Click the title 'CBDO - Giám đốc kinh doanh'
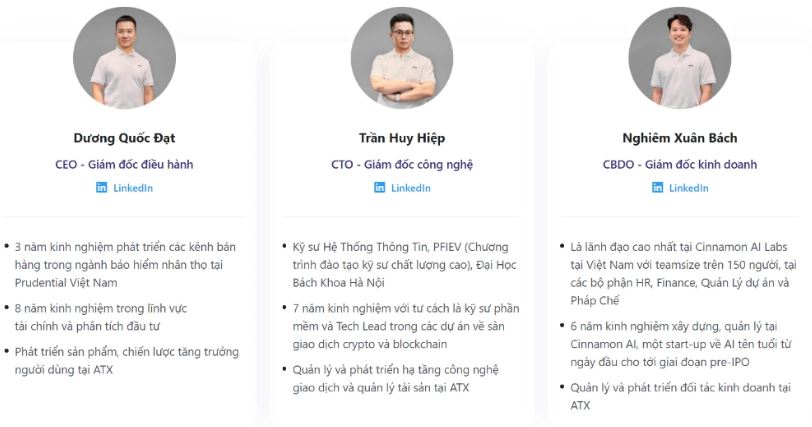The height and width of the screenshot is (427, 812). point(680,164)
